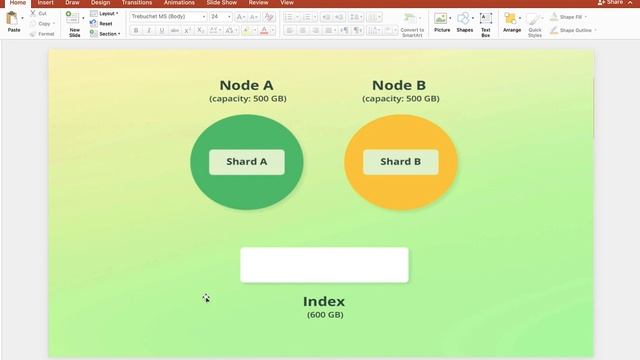Open the Trebuchet MS font name dropdown

click(x=204, y=17)
